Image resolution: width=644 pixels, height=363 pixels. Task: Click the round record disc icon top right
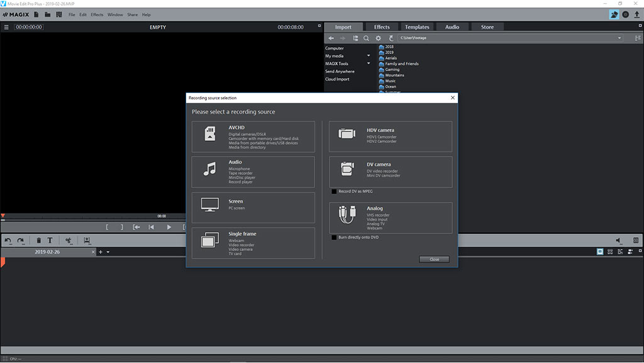click(x=626, y=14)
